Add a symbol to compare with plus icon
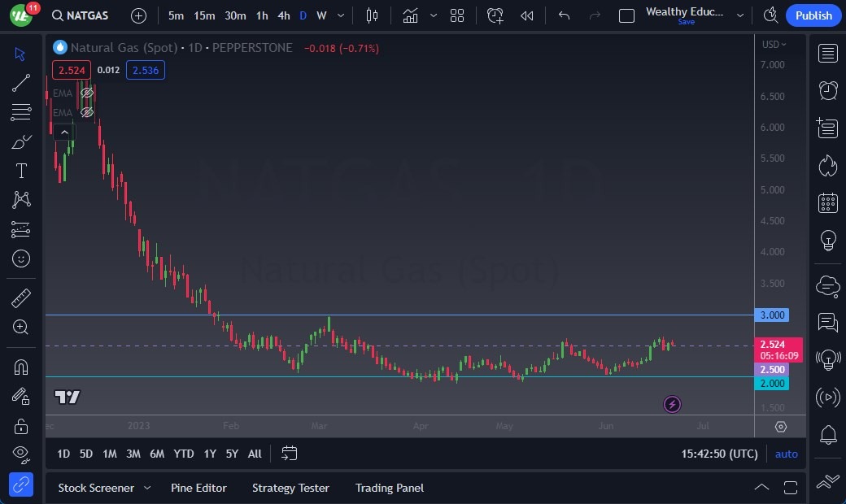 point(138,15)
